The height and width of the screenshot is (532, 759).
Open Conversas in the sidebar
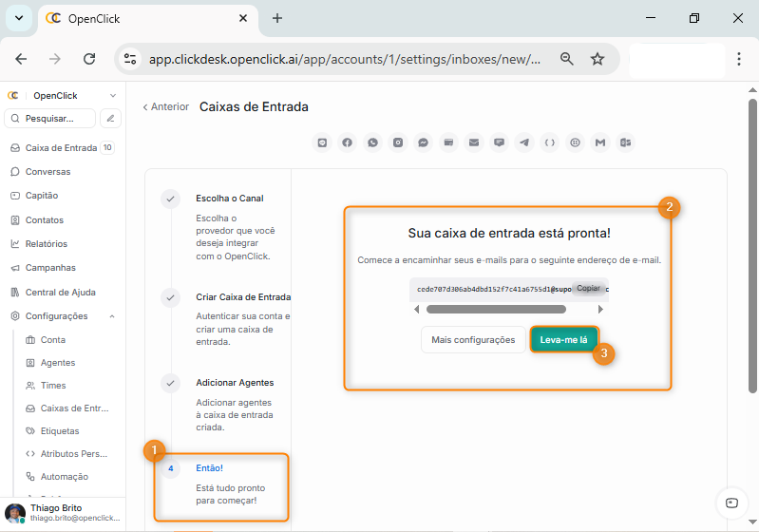coord(47,172)
